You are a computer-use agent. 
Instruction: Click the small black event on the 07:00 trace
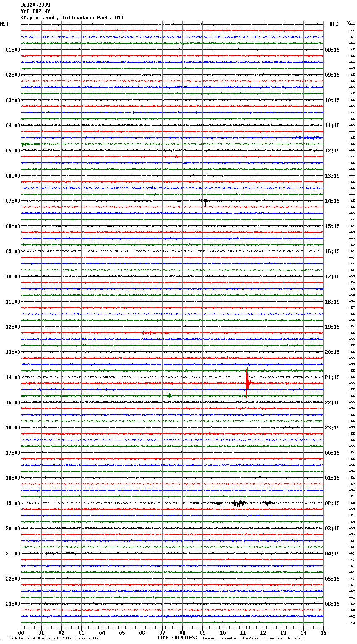point(204,201)
